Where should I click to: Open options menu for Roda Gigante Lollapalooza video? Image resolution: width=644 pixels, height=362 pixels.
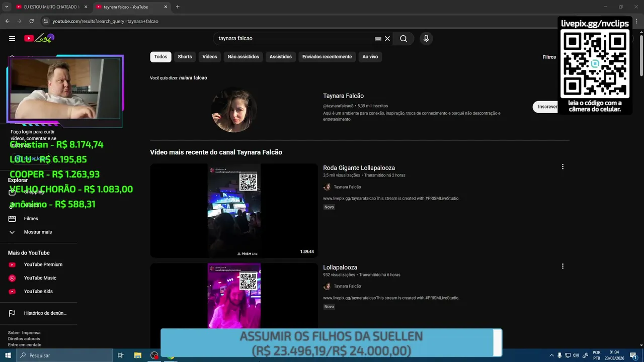tap(562, 167)
